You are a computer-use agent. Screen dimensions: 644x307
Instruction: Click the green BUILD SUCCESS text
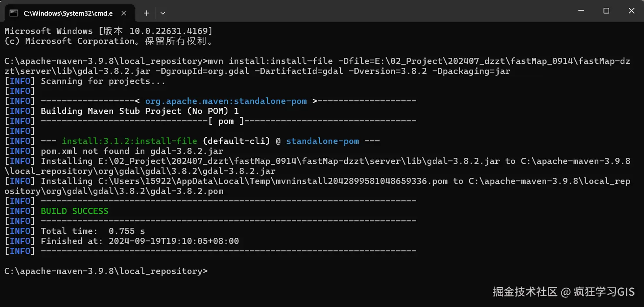74,211
